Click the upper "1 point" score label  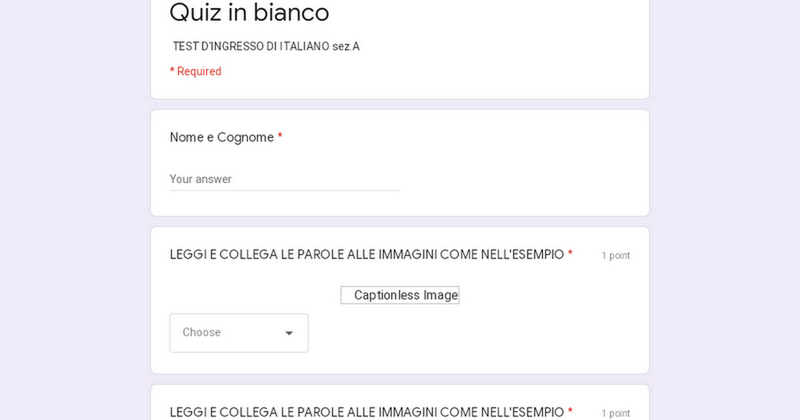(x=615, y=256)
